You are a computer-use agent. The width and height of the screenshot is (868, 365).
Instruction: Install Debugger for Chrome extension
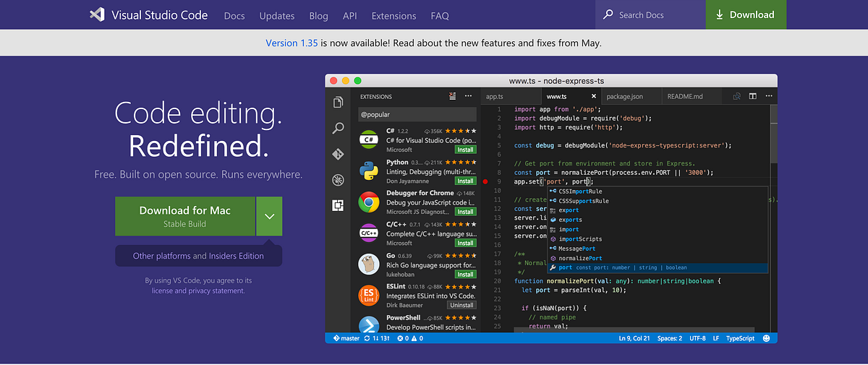pyautogui.click(x=465, y=212)
